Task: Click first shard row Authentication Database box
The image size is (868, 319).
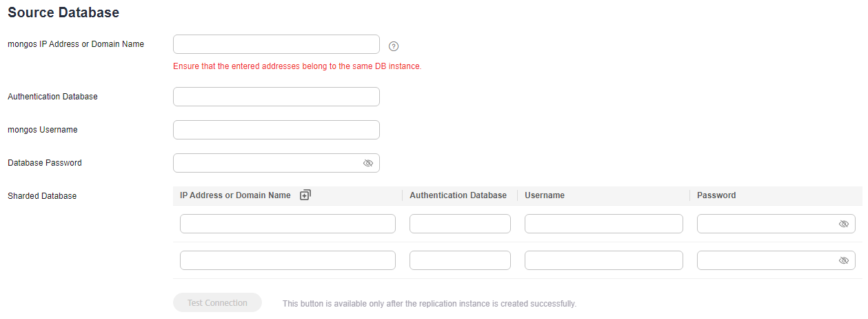Action: (460, 224)
